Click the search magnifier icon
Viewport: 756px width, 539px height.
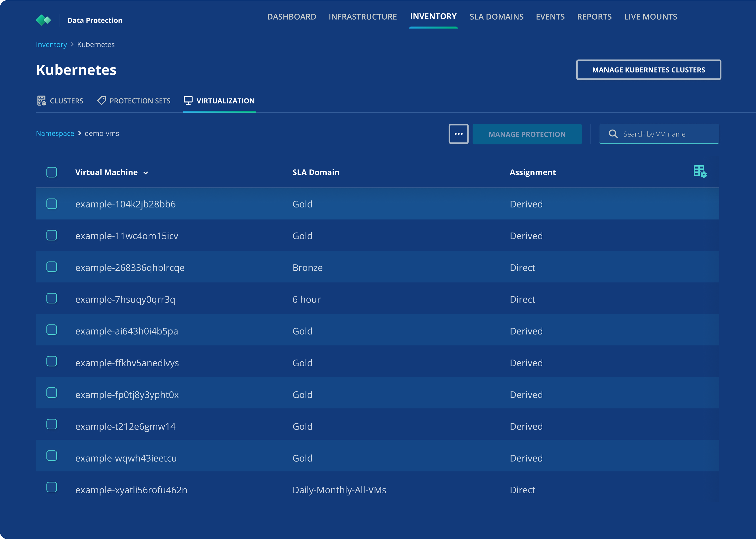tap(613, 134)
